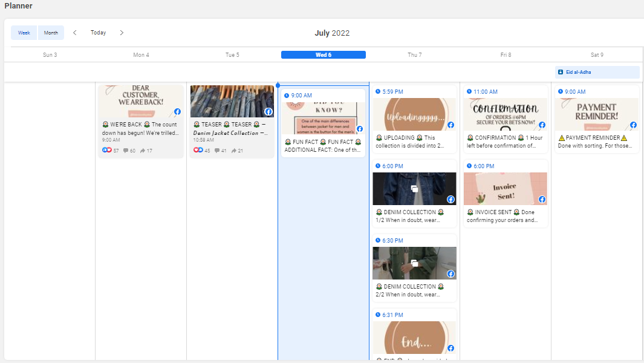Select Sat 9 day header
The width and height of the screenshot is (644, 363).
pyautogui.click(x=597, y=54)
